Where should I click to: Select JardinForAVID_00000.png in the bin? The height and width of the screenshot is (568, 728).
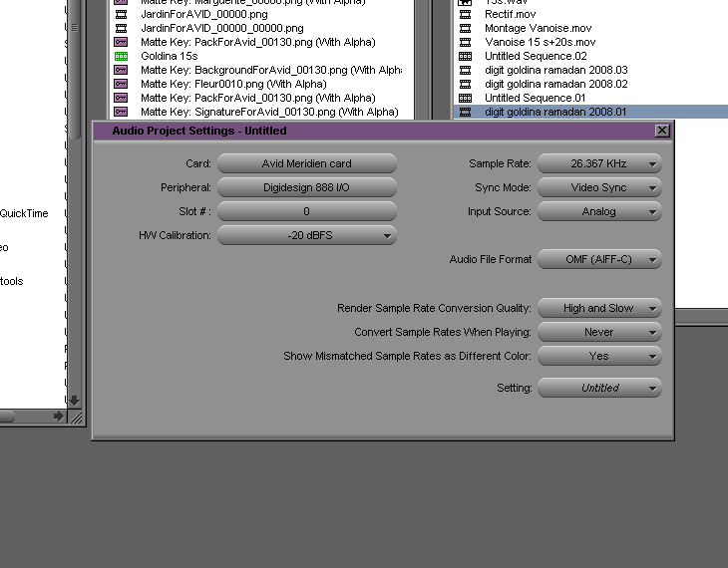pos(204,14)
